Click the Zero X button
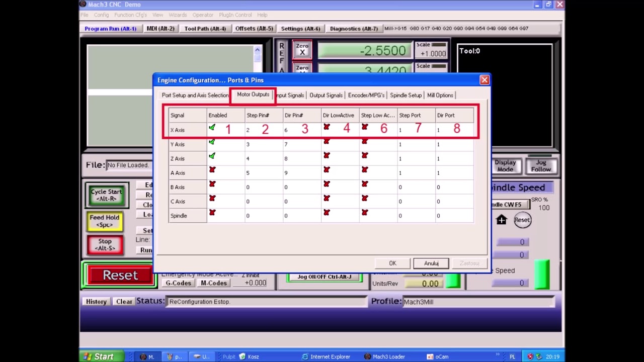The height and width of the screenshot is (362, 644). (302, 50)
